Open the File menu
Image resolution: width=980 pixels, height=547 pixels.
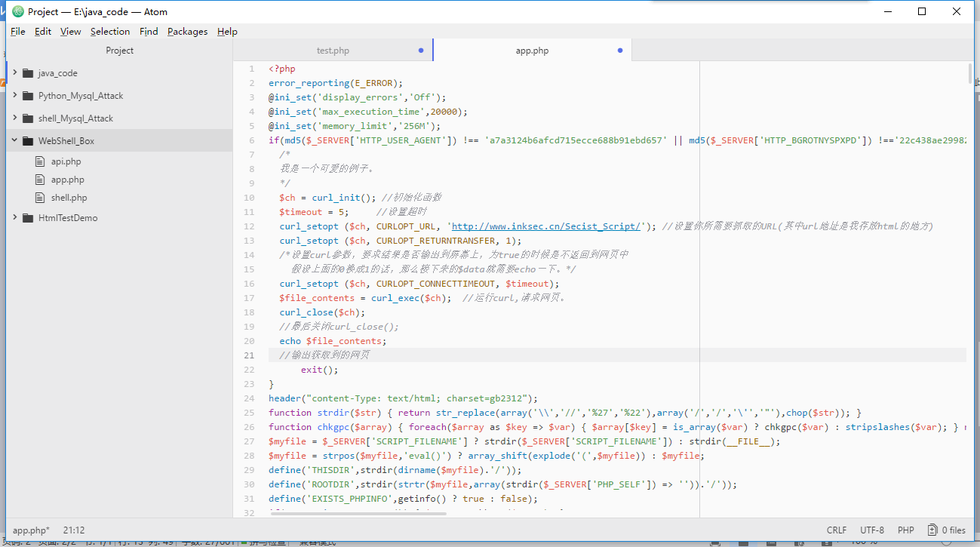point(18,32)
